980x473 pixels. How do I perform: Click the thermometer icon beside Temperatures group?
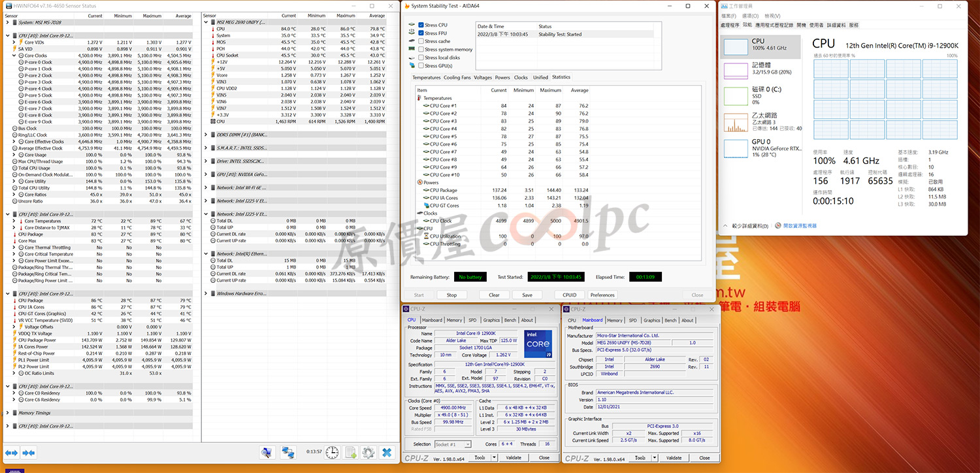419,98
